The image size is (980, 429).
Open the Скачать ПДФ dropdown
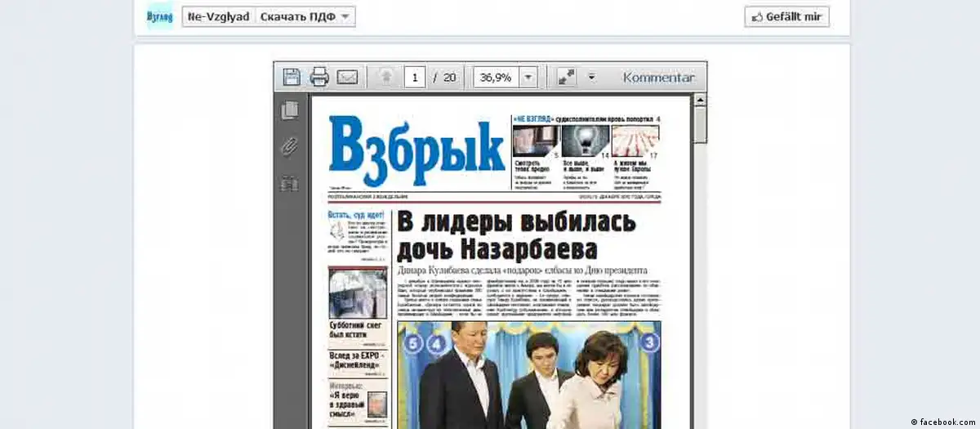305,16
